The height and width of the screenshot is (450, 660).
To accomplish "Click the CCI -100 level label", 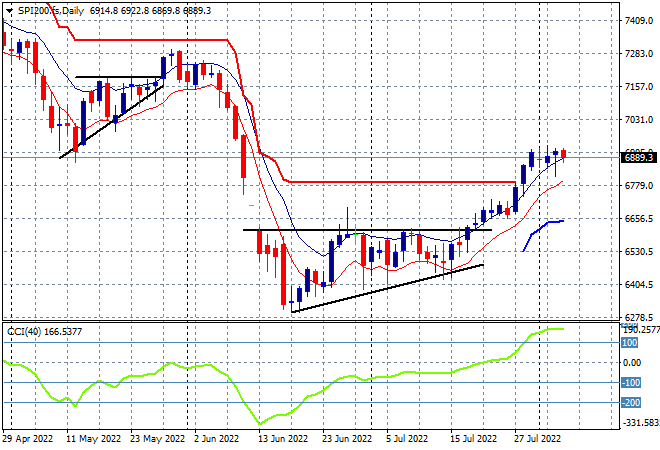I will pyautogui.click(x=631, y=383).
